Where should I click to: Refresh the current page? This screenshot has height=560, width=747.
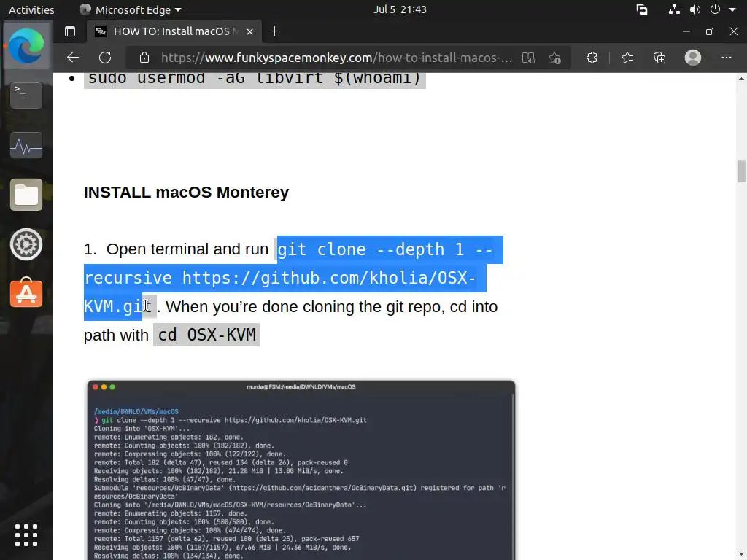(x=105, y=58)
